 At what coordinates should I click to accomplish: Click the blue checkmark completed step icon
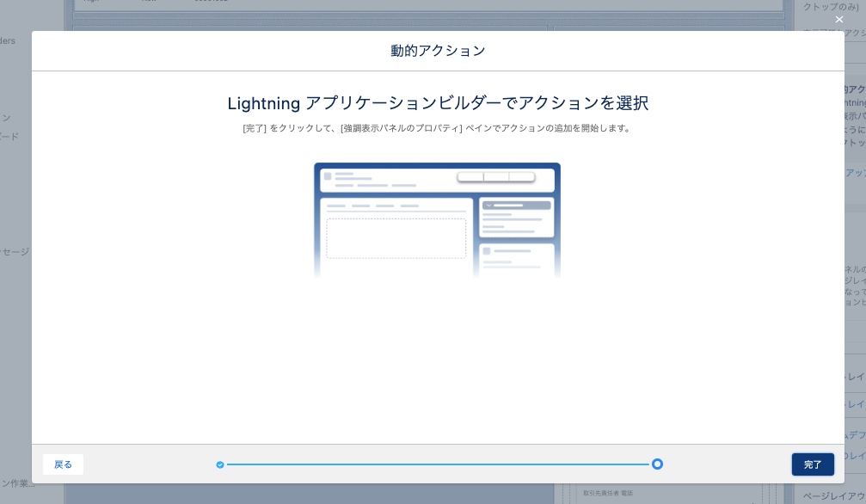[220, 464]
